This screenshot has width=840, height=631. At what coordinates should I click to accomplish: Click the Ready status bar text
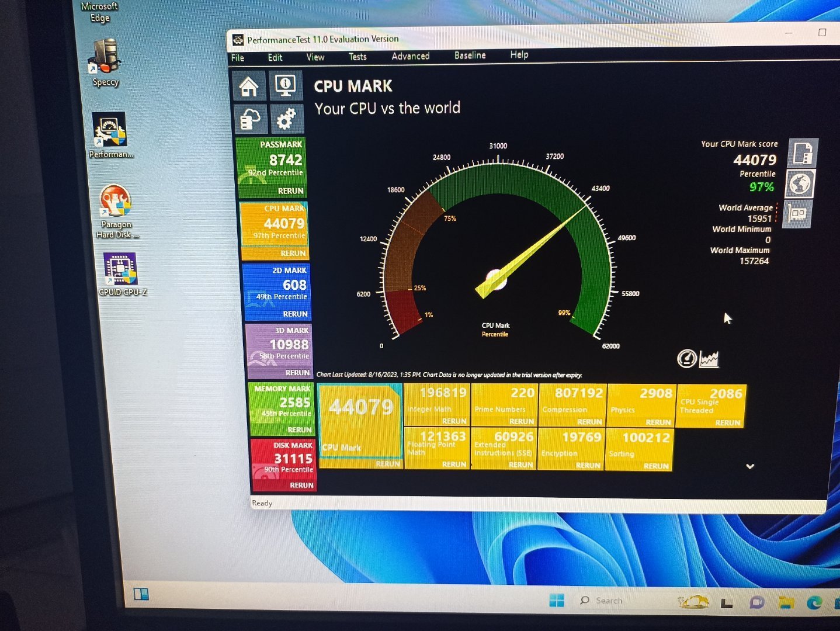coord(262,503)
